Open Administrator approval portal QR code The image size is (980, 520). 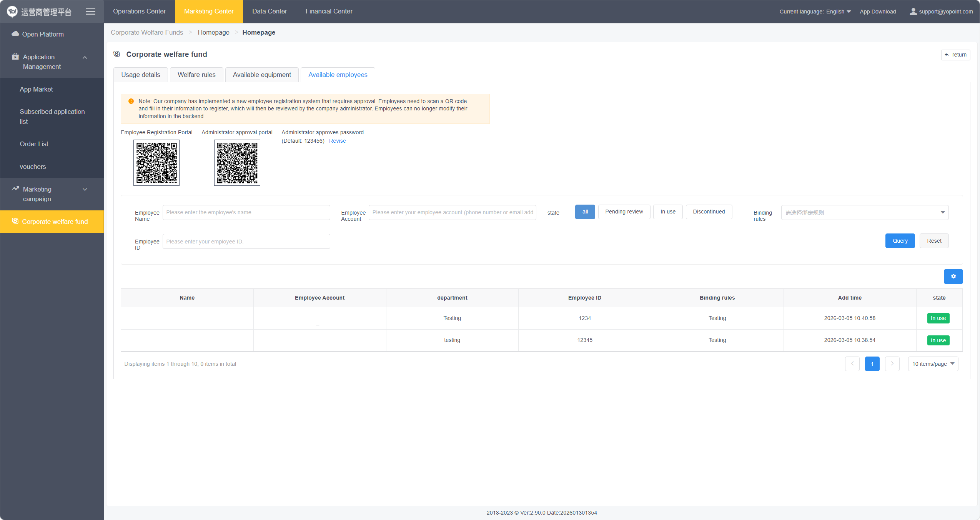[x=237, y=163]
